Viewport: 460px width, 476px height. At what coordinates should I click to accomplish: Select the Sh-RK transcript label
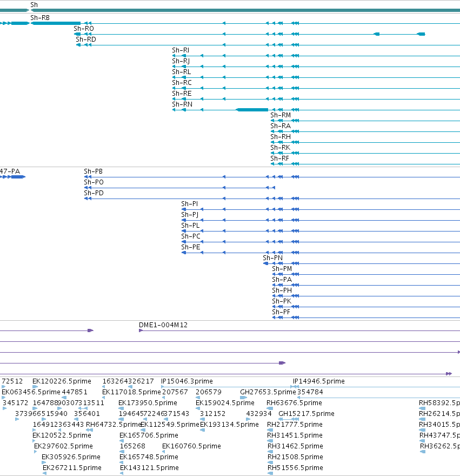click(281, 148)
